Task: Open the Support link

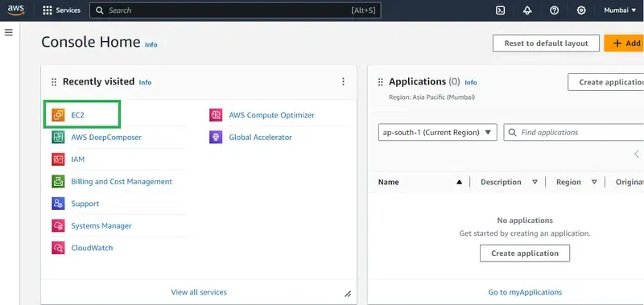Action: tap(85, 204)
